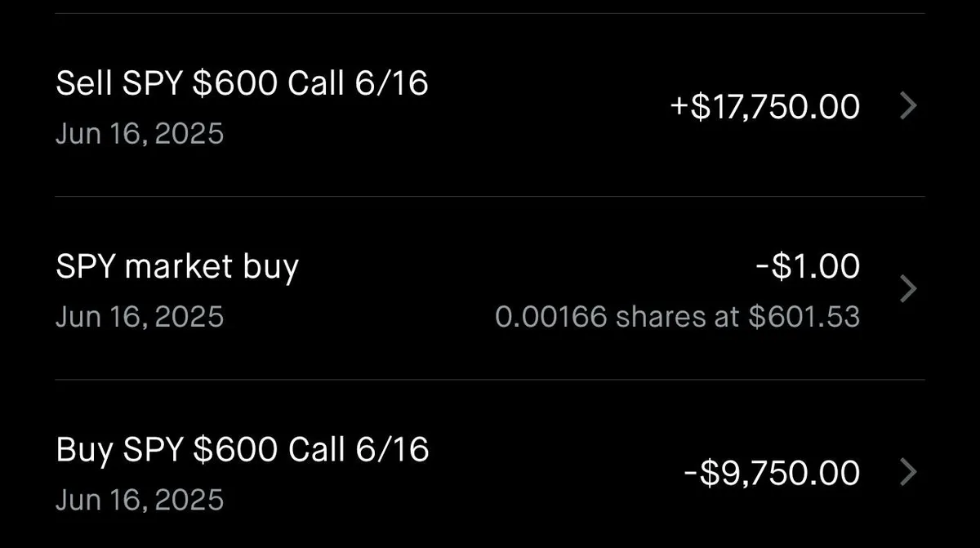
Task: Expand the SPY market buy transaction chevron
Action: pos(909,289)
